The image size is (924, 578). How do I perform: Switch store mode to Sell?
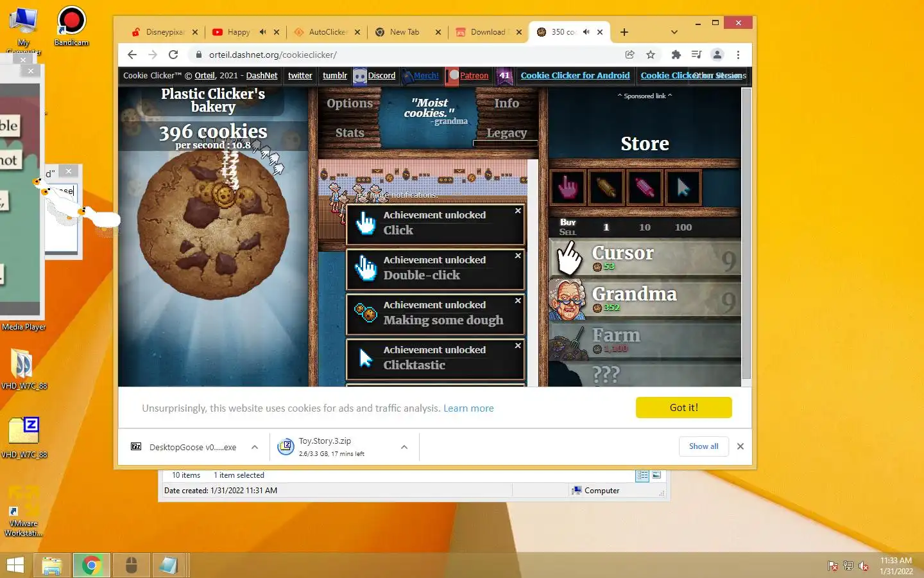[567, 232]
